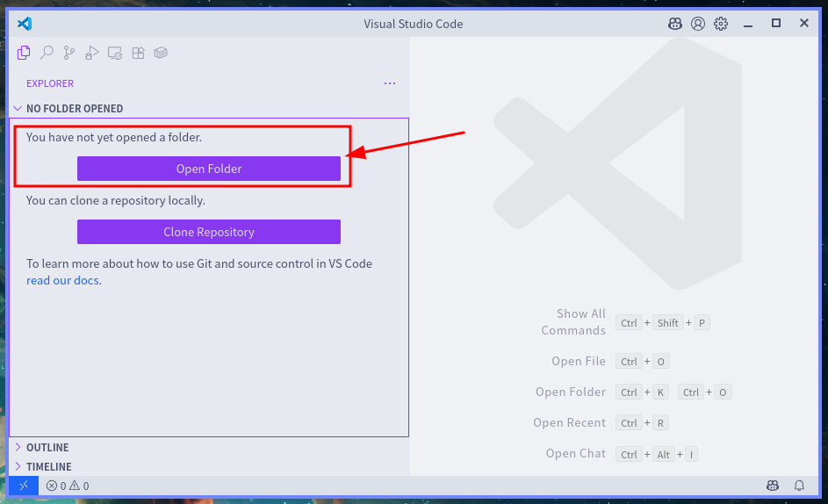Open the Run and Debug view
Viewport: 828px width, 504px height.
point(92,53)
